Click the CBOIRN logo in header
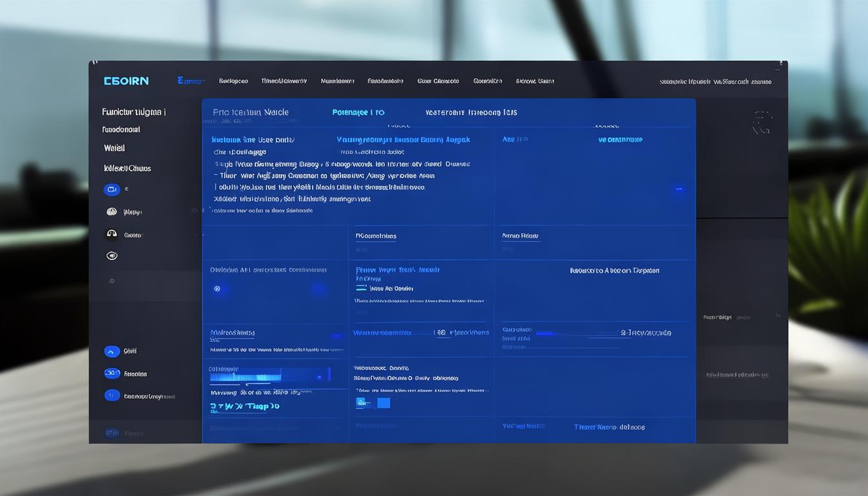868x496 pixels. [x=126, y=81]
